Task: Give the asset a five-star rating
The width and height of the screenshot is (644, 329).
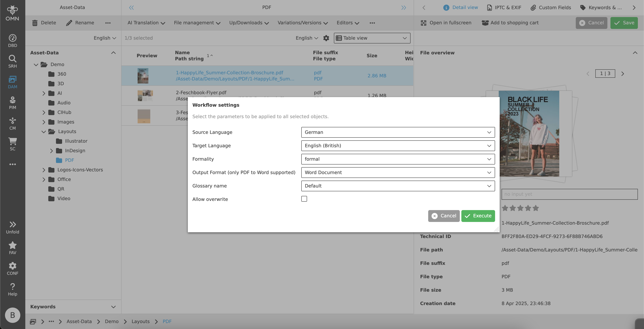Action: (x=535, y=208)
